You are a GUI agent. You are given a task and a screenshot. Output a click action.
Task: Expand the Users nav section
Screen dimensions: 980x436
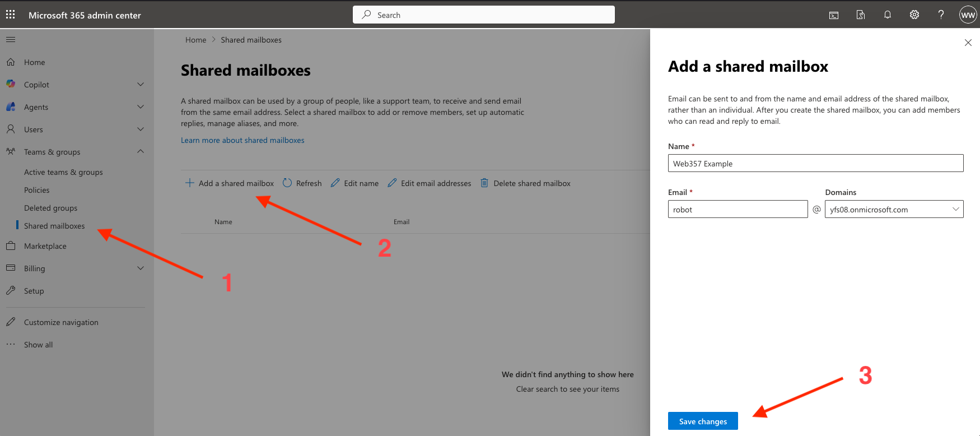[141, 129]
